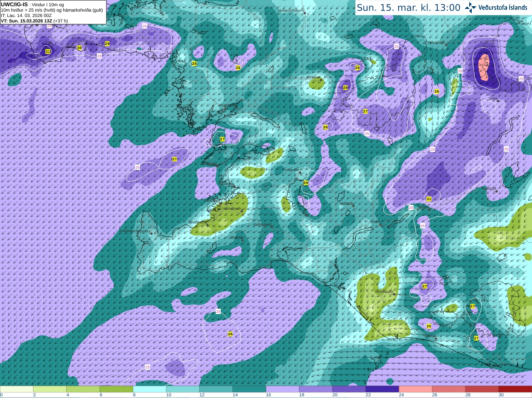This screenshot has height=398, width=532.
Task: Click the Hveravellir station label
Action: 436,42
